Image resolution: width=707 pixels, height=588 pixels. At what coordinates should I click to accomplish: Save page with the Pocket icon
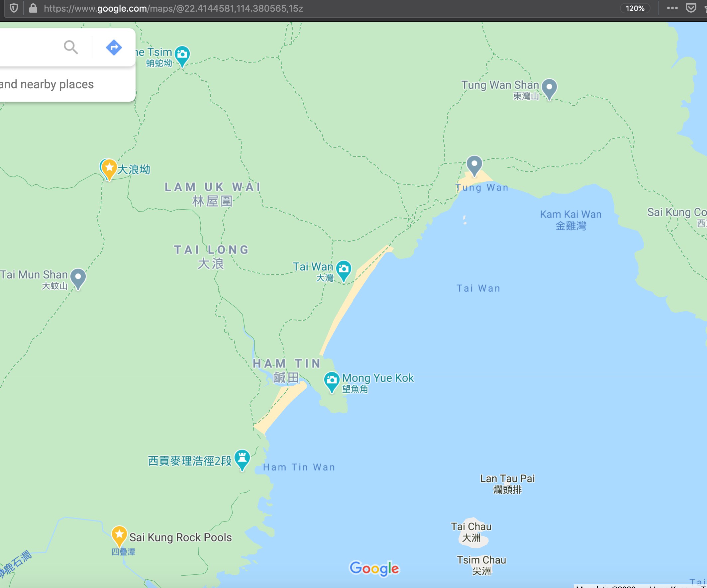coord(691,8)
